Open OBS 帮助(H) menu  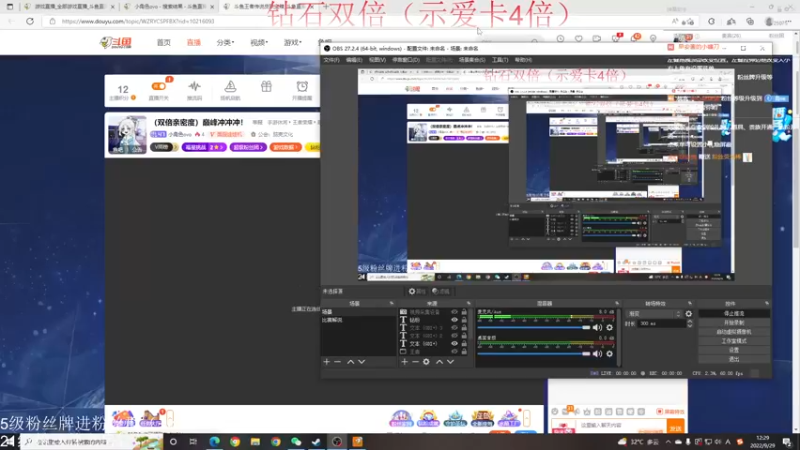[523, 60]
